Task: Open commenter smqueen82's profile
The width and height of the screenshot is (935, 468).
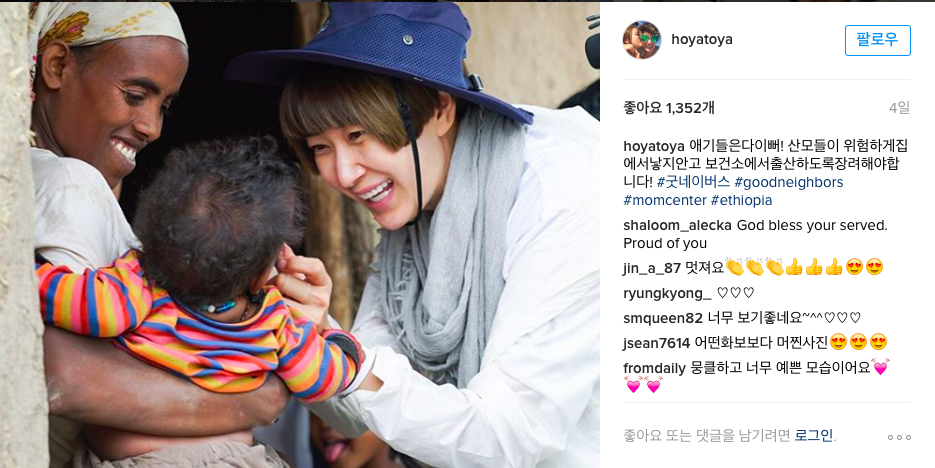Action: point(662,318)
